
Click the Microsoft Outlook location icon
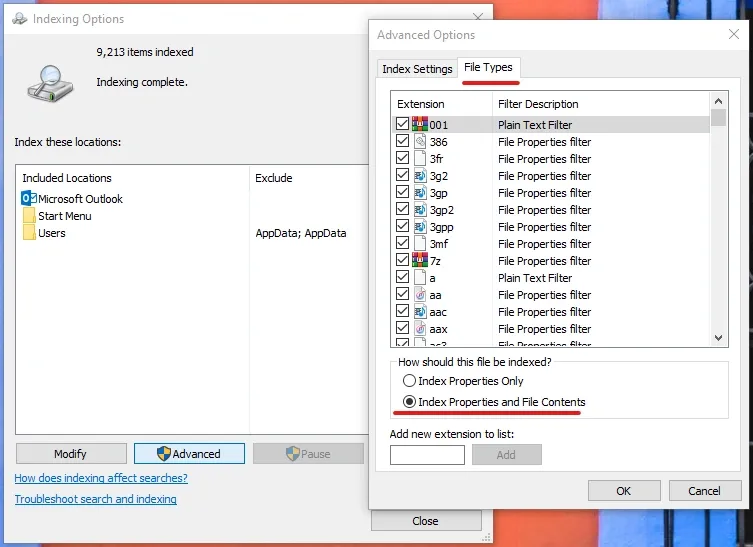tap(29, 198)
